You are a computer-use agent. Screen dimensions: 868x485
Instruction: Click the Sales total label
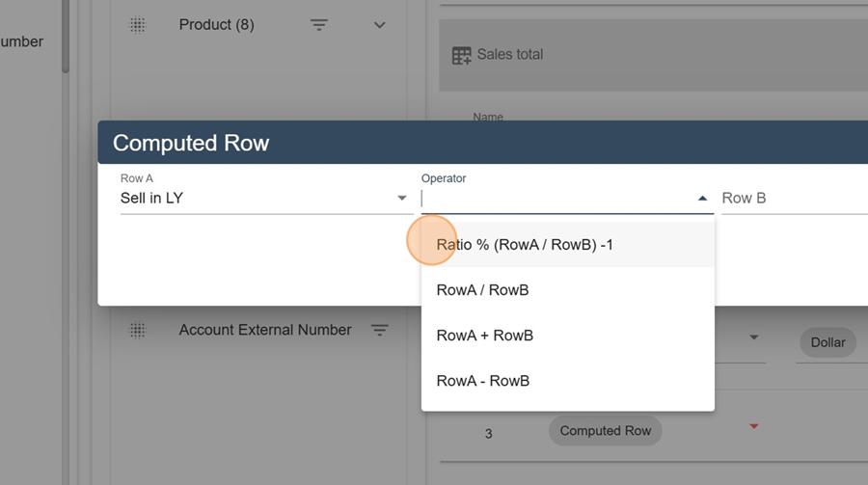coord(510,54)
